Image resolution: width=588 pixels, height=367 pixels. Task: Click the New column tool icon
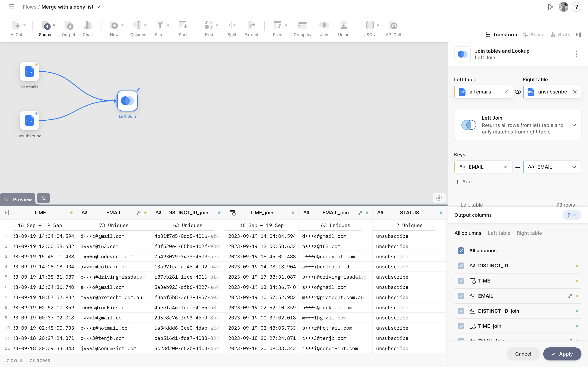coord(114,25)
